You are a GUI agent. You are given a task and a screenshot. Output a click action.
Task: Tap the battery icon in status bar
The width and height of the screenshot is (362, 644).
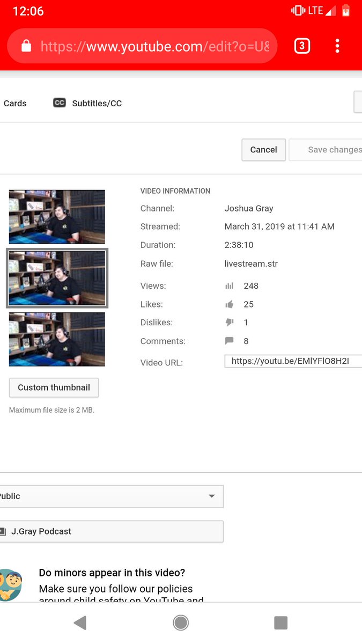(x=346, y=11)
